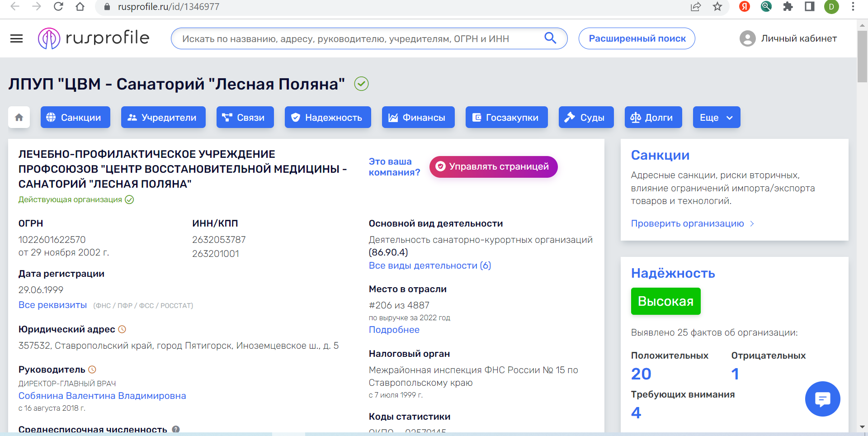Click the registration date 29.06.1999

click(41, 290)
